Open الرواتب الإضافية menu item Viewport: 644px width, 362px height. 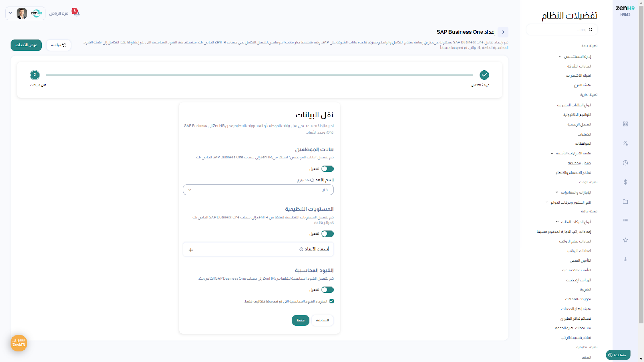pyautogui.click(x=579, y=280)
